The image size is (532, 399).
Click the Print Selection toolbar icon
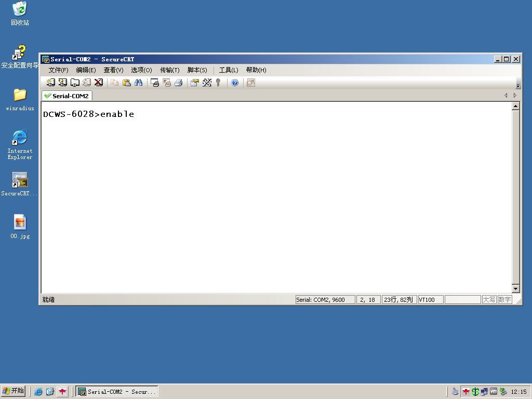click(x=167, y=83)
